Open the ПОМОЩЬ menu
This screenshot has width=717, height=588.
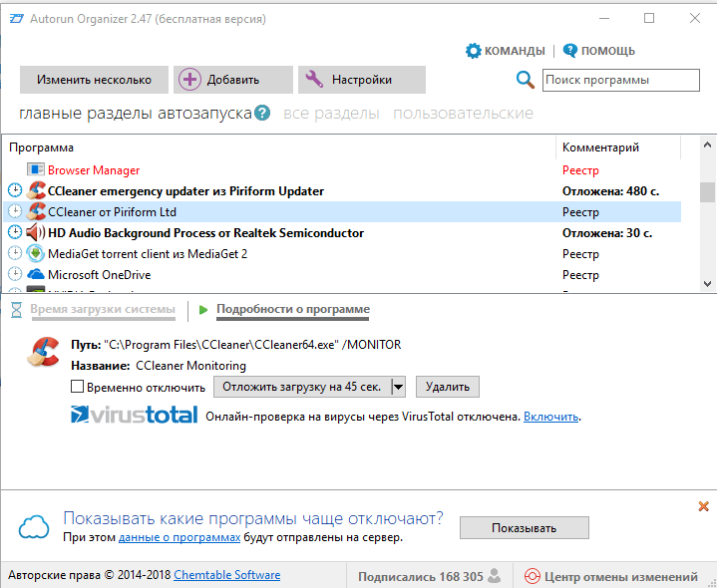point(598,51)
